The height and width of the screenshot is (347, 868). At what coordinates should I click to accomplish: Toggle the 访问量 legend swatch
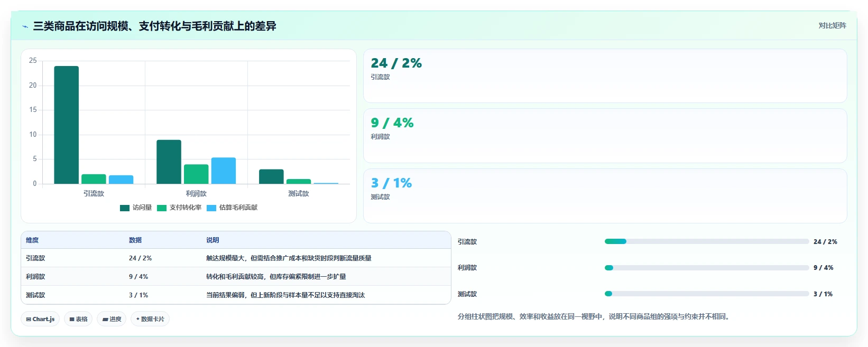tap(125, 208)
